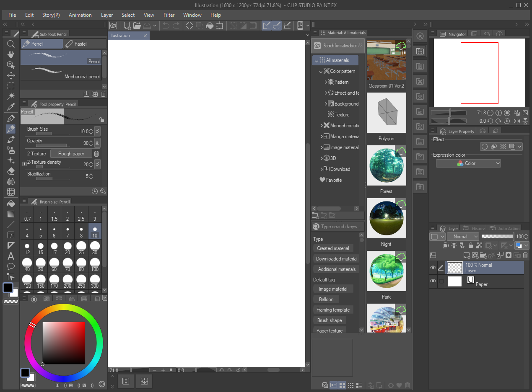Image resolution: width=532 pixels, height=392 pixels.
Task: Click the Rough paper texture button
Action: (71, 154)
